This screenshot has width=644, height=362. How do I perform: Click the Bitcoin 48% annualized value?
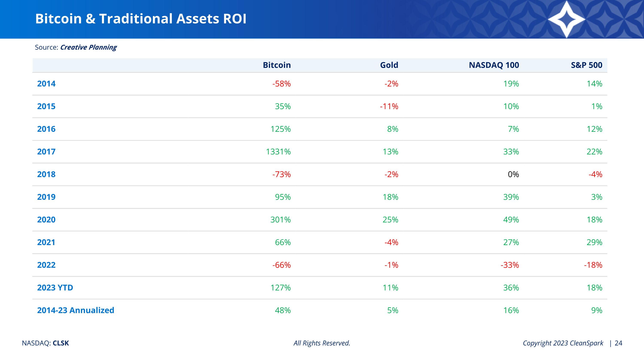coord(283,310)
